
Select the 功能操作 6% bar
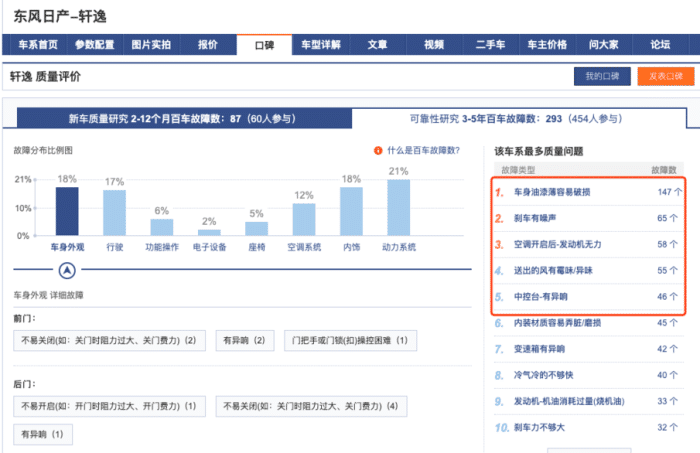(162, 227)
